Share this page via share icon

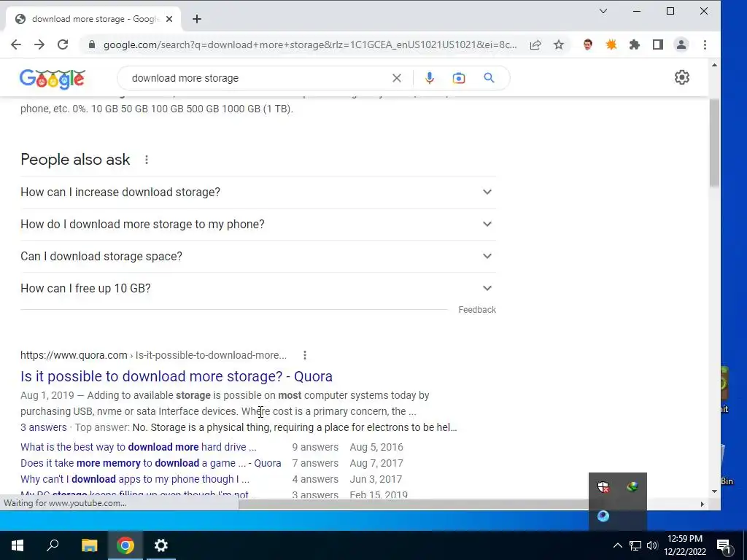pos(535,44)
